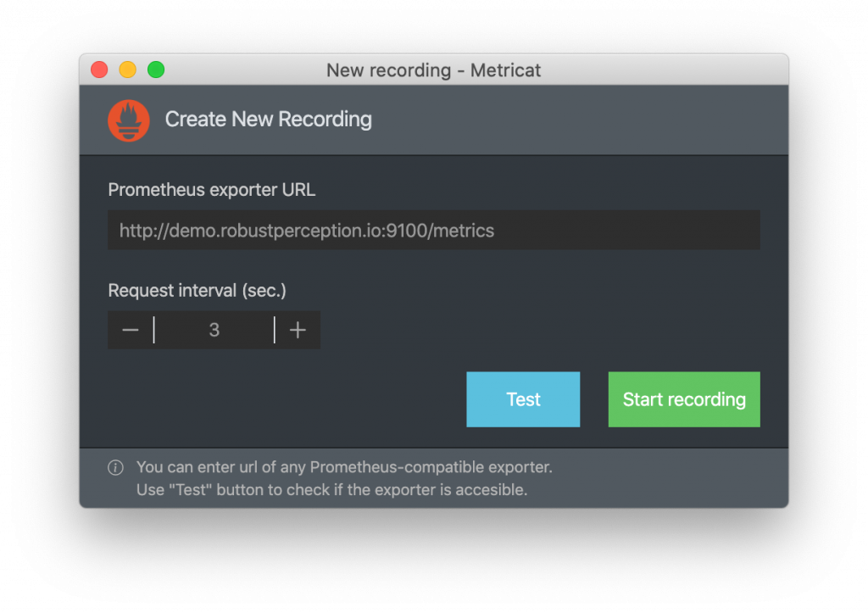Select the request interval value field

click(x=214, y=330)
